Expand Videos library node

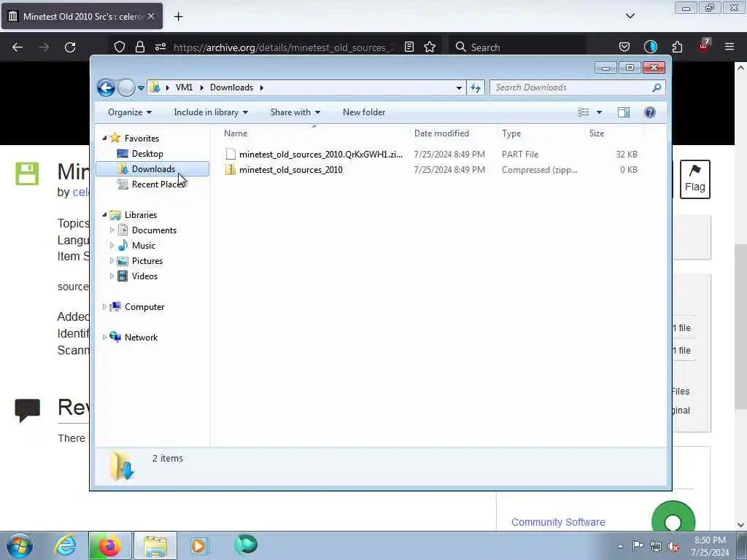[112, 276]
